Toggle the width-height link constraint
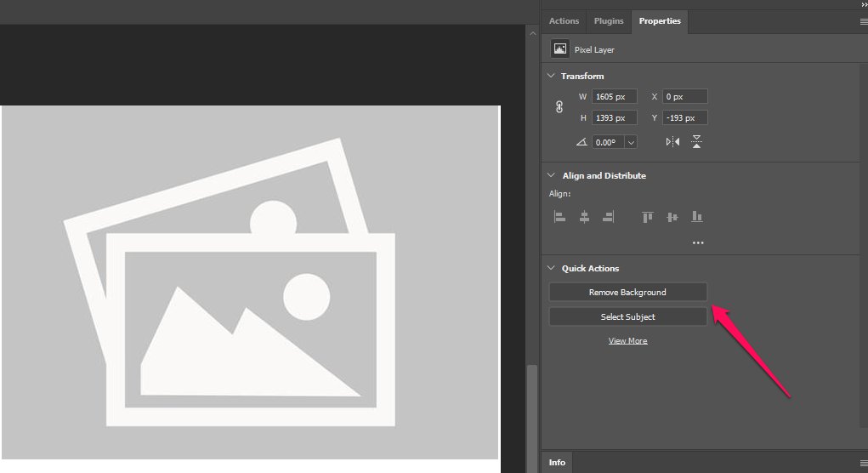 [x=559, y=107]
